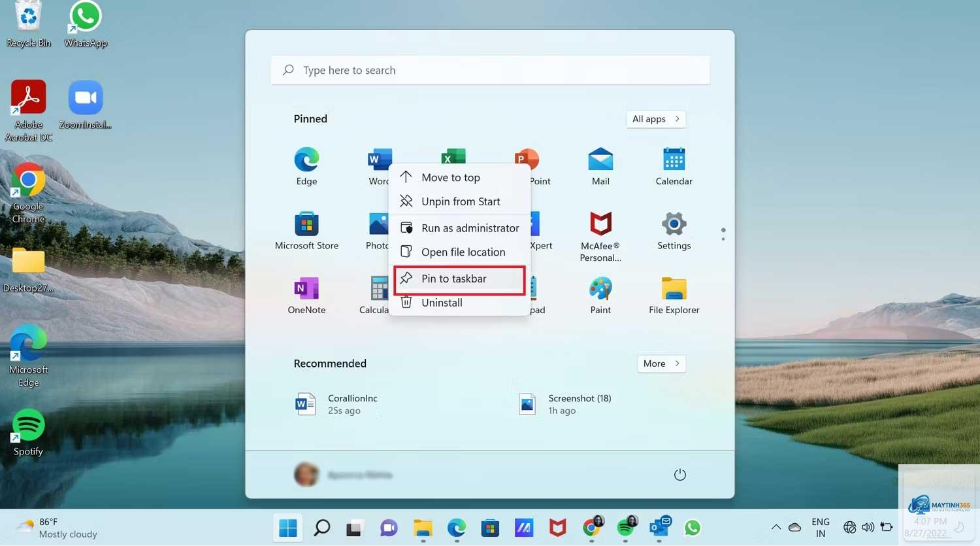
Task: Open the Recycle Bin desktop icon
Action: [x=28, y=25]
